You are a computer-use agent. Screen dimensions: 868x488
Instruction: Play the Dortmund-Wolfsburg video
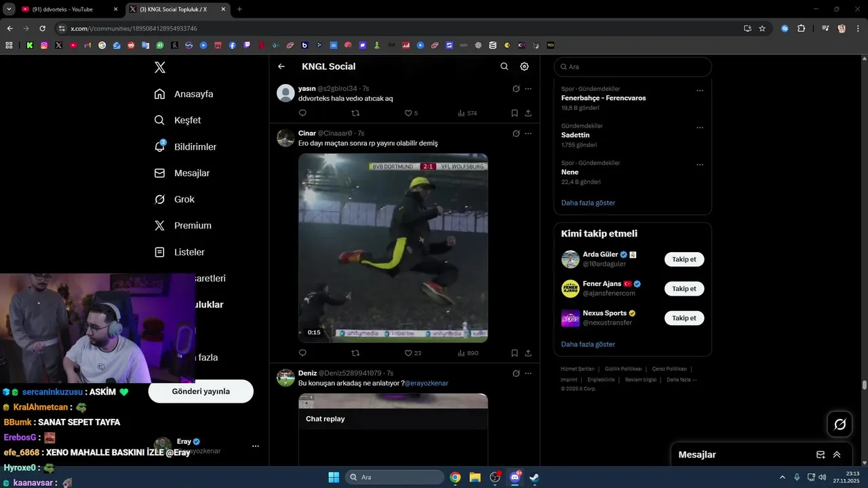(393, 247)
